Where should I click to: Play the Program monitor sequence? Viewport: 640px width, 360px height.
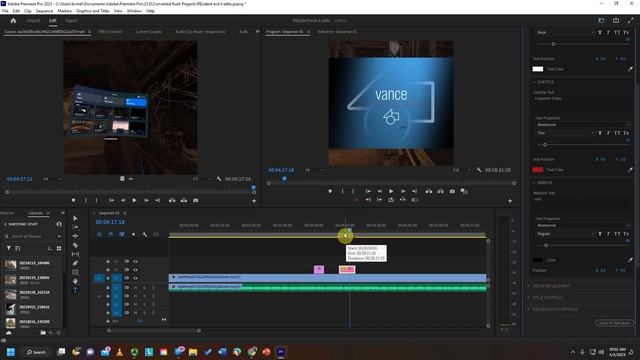[391, 191]
